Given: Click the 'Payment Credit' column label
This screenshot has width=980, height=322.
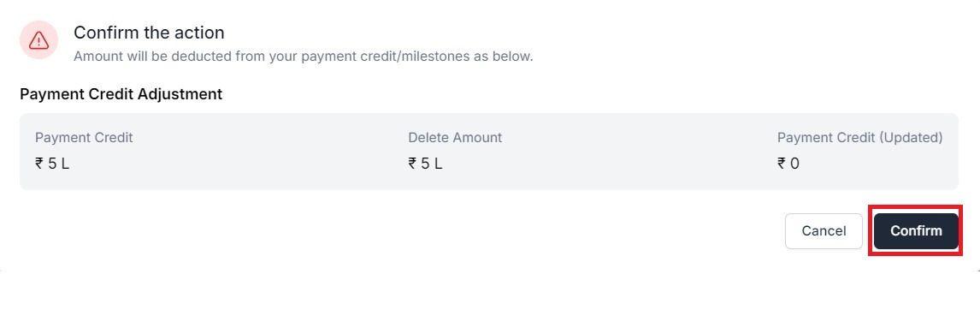Looking at the screenshot, I should click(84, 137).
